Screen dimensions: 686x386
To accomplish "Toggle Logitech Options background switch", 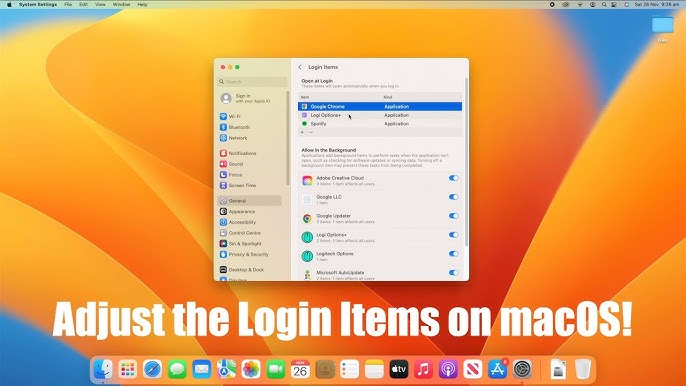I will tap(454, 254).
